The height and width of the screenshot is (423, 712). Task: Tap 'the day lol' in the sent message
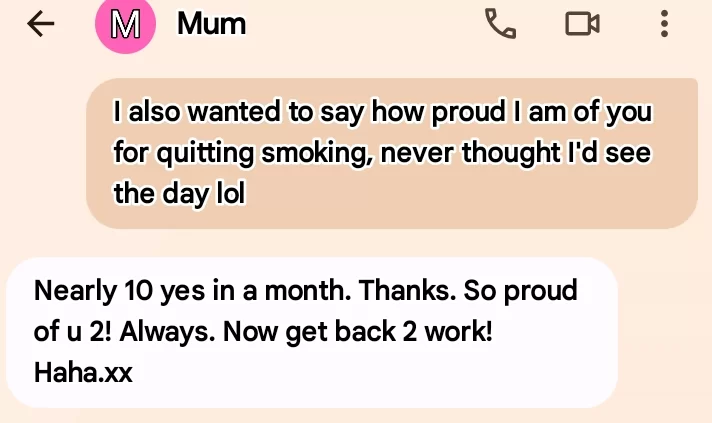(x=179, y=194)
